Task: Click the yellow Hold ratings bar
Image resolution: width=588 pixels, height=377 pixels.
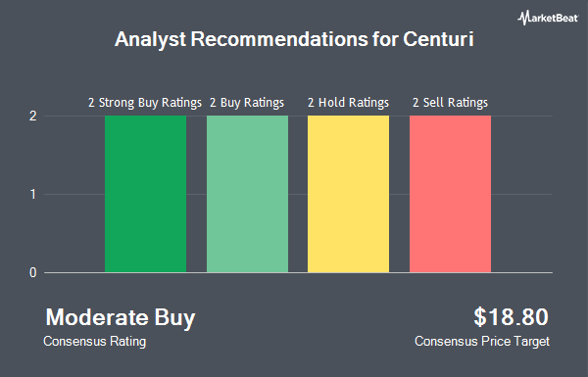Action: (348, 194)
